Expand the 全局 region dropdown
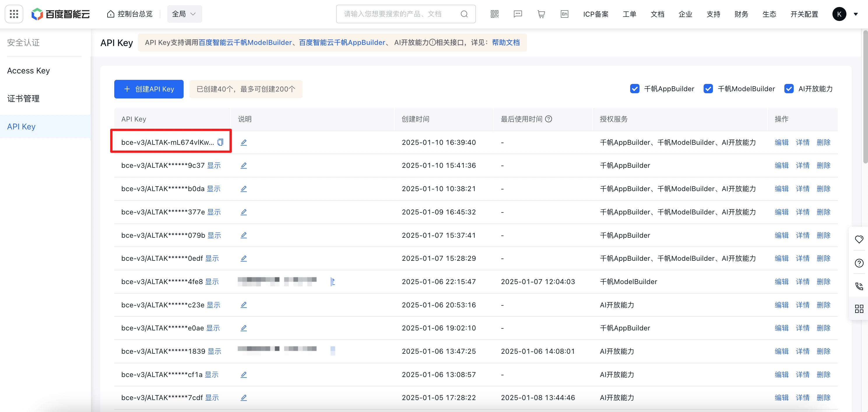868x412 pixels. pyautogui.click(x=184, y=14)
